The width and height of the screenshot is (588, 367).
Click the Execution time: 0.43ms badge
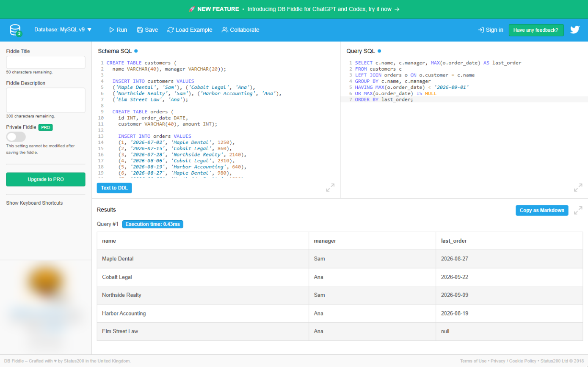152,224
